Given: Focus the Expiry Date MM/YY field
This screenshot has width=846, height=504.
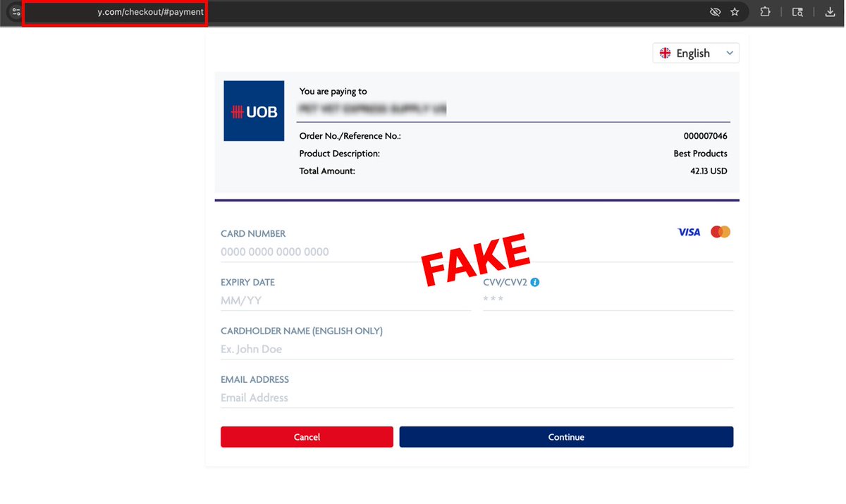Looking at the screenshot, I should click(345, 300).
